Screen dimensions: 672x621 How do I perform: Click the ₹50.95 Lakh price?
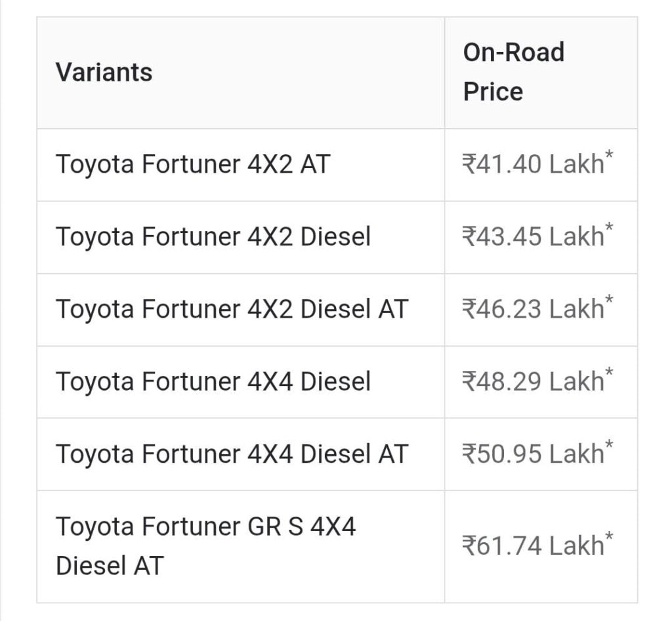532,454
